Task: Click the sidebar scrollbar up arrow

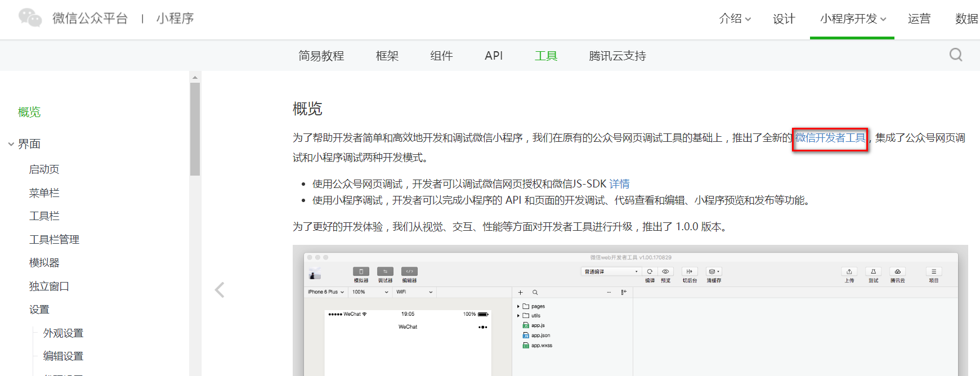Action: [195, 77]
